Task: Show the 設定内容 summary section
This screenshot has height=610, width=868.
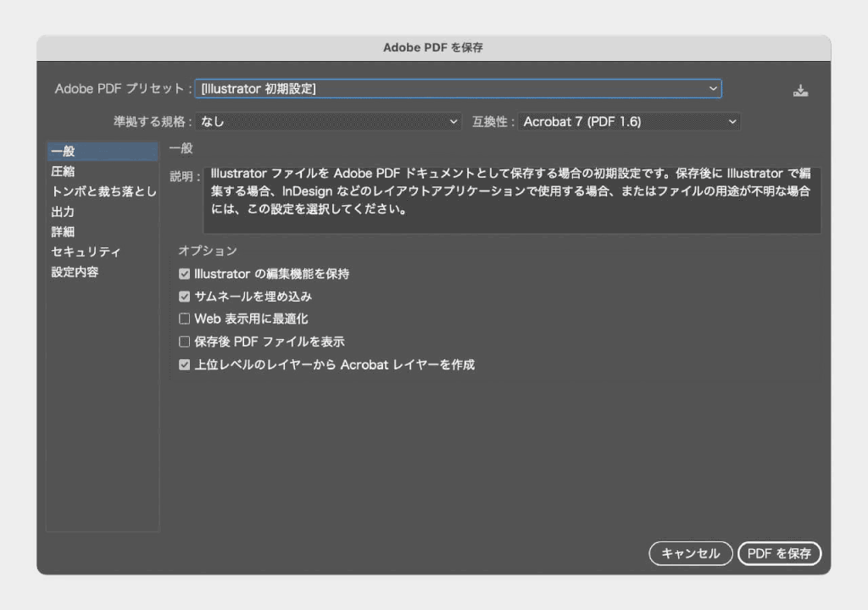Action: click(103, 272)
